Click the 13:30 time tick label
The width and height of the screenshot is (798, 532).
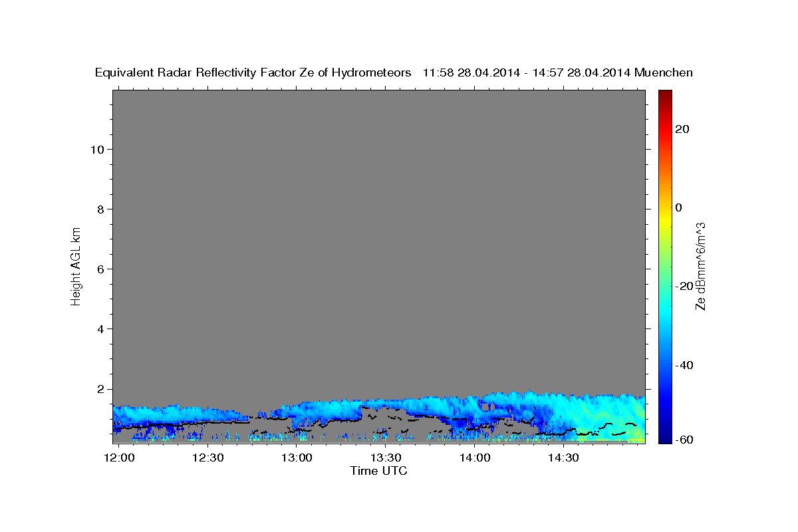pos(386,458)
